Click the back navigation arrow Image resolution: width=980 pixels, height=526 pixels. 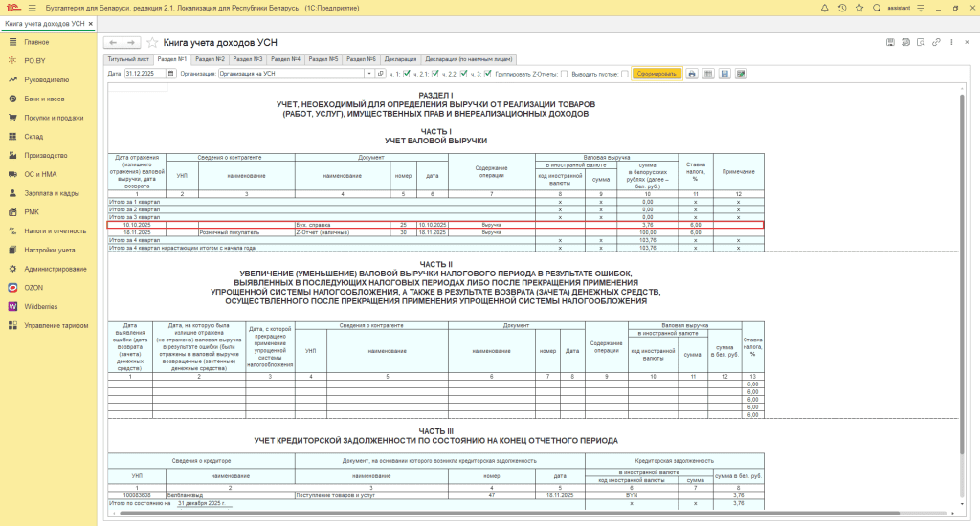pos(112,43)
